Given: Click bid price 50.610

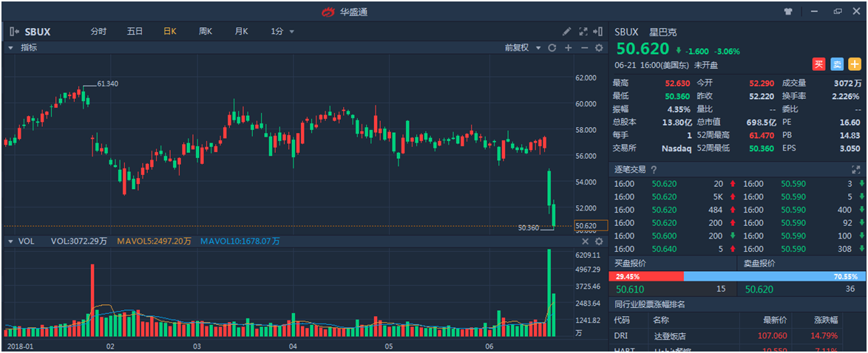Looking at the screenshot, I should click(x=630, y=289).
